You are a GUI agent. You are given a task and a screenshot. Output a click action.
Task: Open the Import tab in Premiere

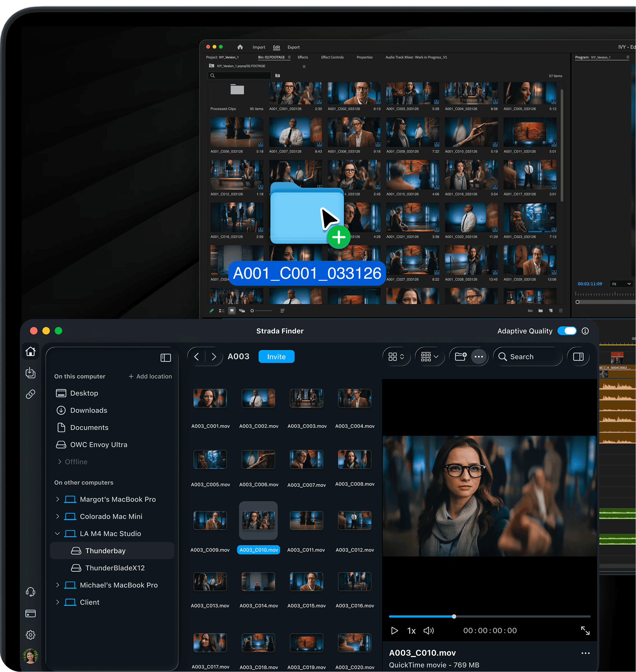coord(259,47)
